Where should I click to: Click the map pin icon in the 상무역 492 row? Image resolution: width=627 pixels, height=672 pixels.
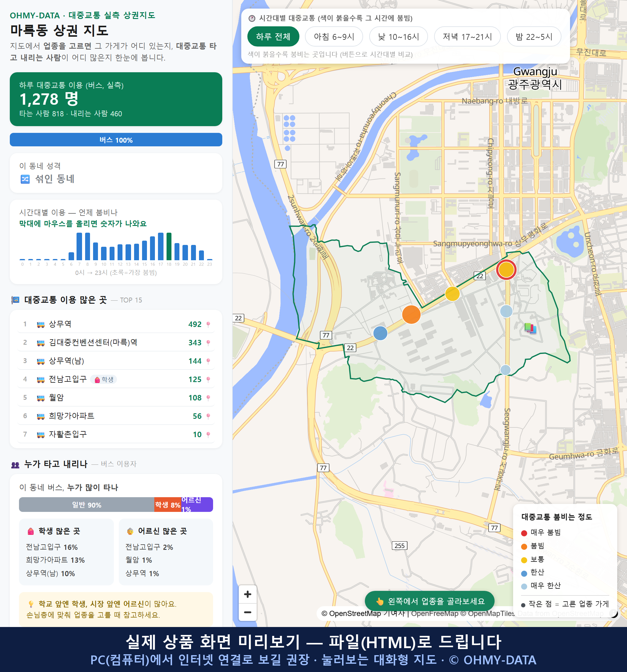pos(208,325)
